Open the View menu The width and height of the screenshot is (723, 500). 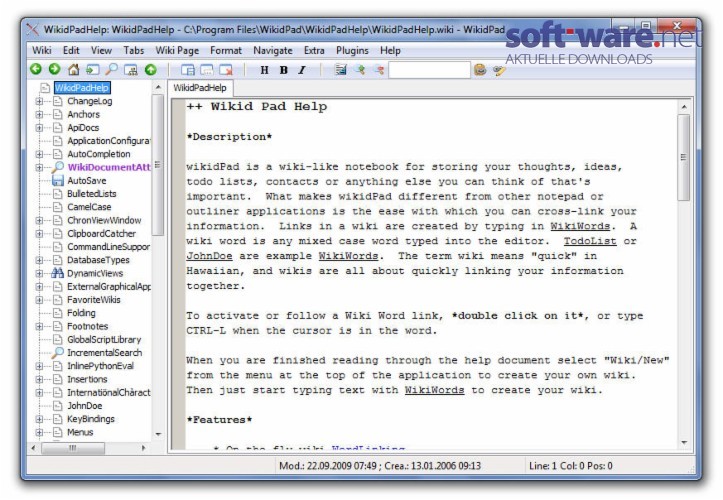click(x=101, y=50)
